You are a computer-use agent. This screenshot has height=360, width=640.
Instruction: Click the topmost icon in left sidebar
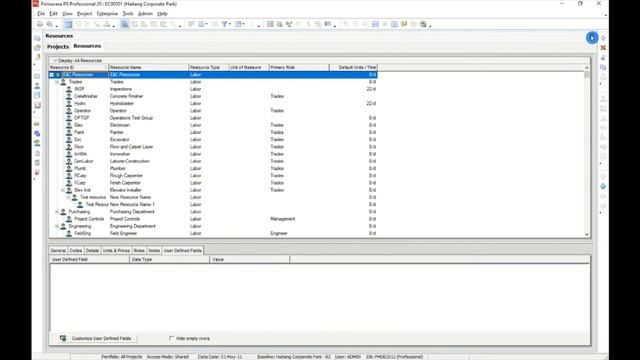point(37,38)
